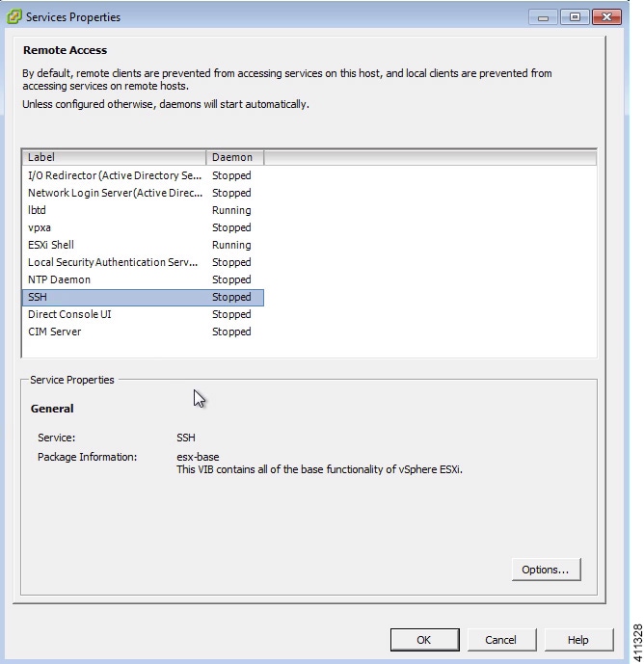
Task: Select the CIM Server service row
Action: (x=143, y=332)
